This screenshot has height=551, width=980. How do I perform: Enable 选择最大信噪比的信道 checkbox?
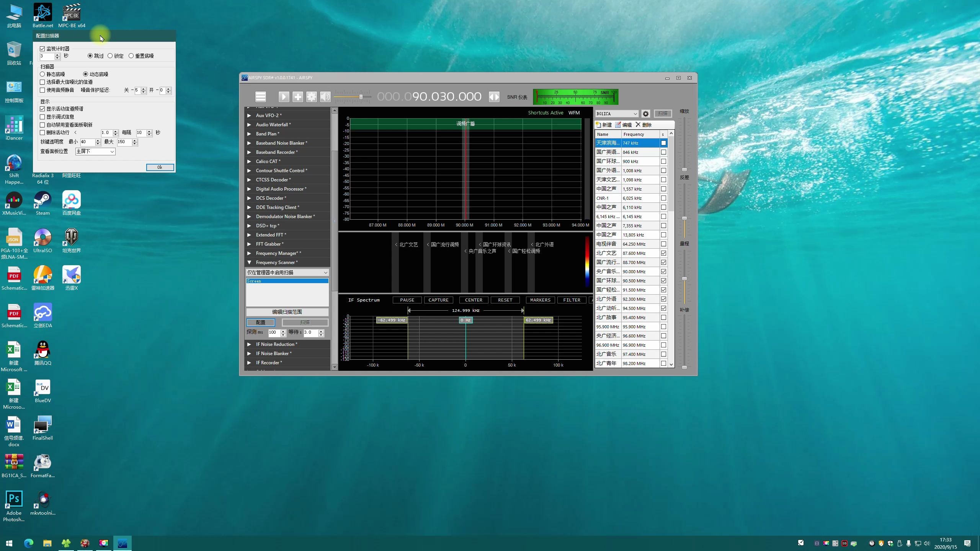point(42,82)
